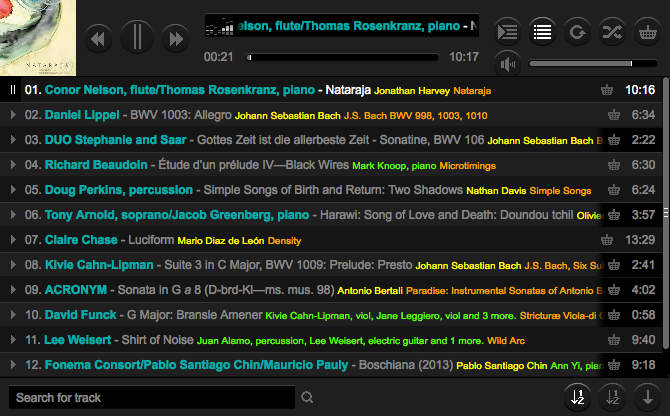This screenshot has height=416, width=670.
Task: Open artist link DUO Stephanie and Saar
Action: click(x=115, y=140)
